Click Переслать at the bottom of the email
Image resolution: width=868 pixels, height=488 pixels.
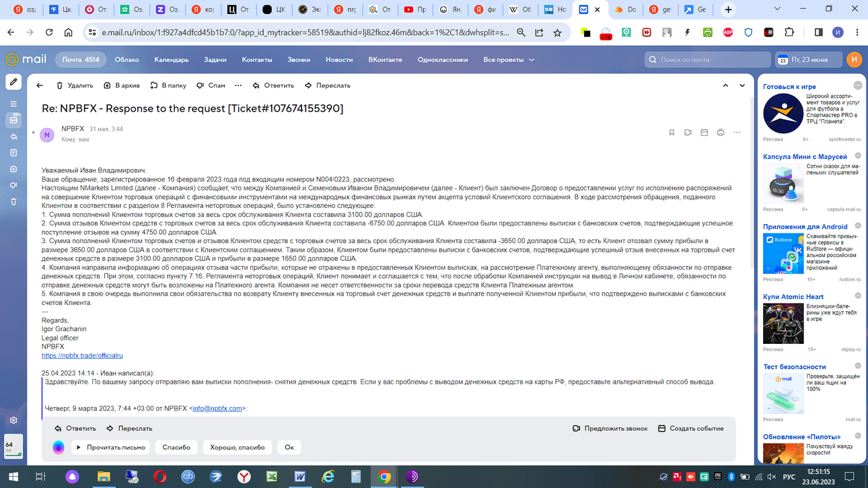pyautogui.click(x=129, y=428)
